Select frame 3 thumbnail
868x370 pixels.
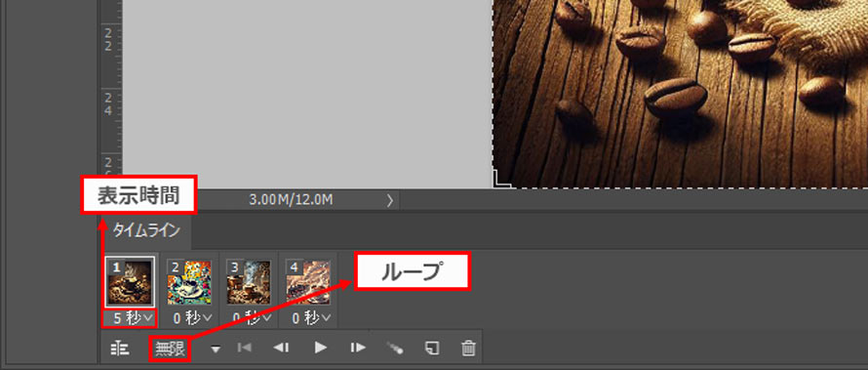tap(249, 282)
